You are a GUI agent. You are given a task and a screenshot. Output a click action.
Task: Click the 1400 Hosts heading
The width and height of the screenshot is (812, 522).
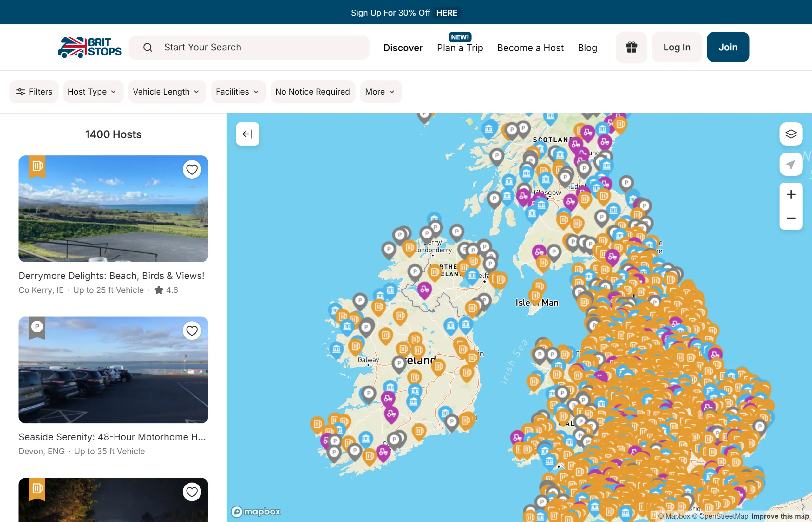click(113, 134)
